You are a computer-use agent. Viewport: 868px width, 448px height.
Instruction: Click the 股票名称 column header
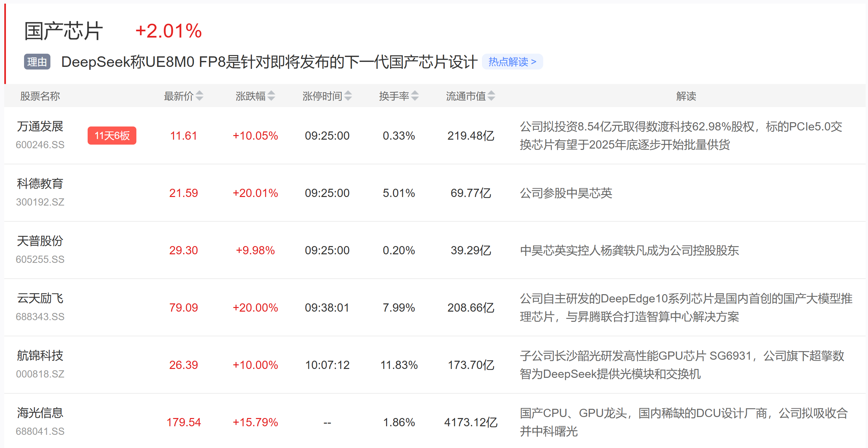click(40, 96)
